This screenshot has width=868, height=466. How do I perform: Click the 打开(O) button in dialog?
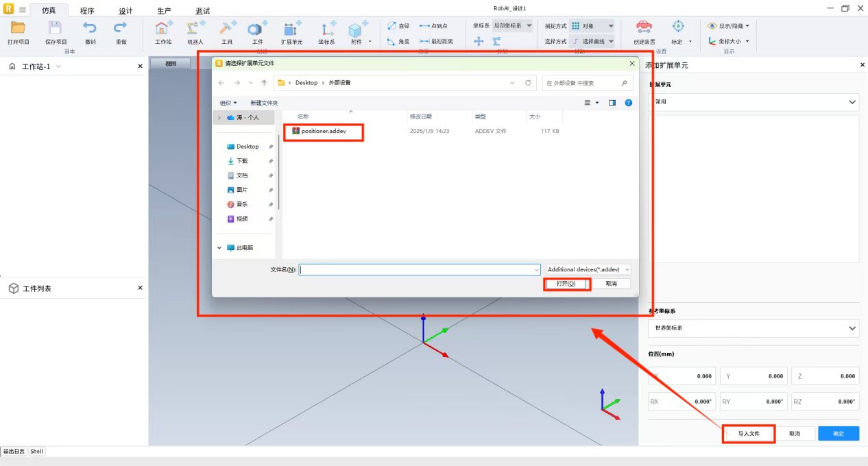(x=566, y=284)
